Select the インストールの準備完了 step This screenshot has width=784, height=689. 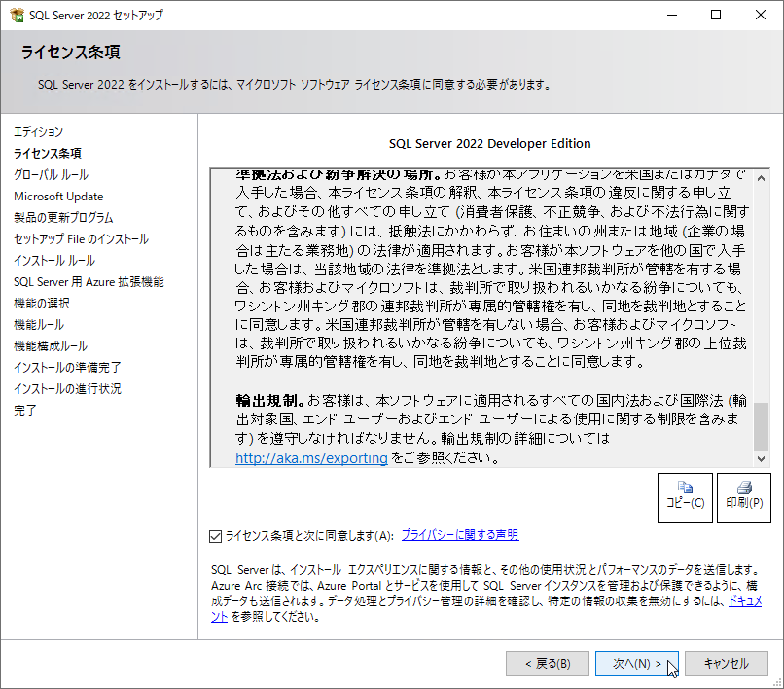pyautogui.click(x=67, y=368)
